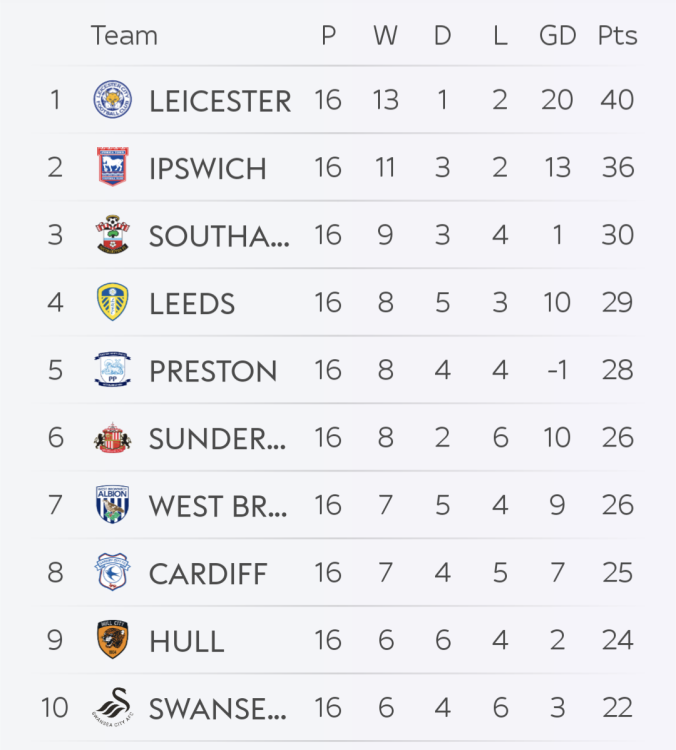Click Leicester's 40 points value
The image size is (676, 750).
click(x=617, y=100)
